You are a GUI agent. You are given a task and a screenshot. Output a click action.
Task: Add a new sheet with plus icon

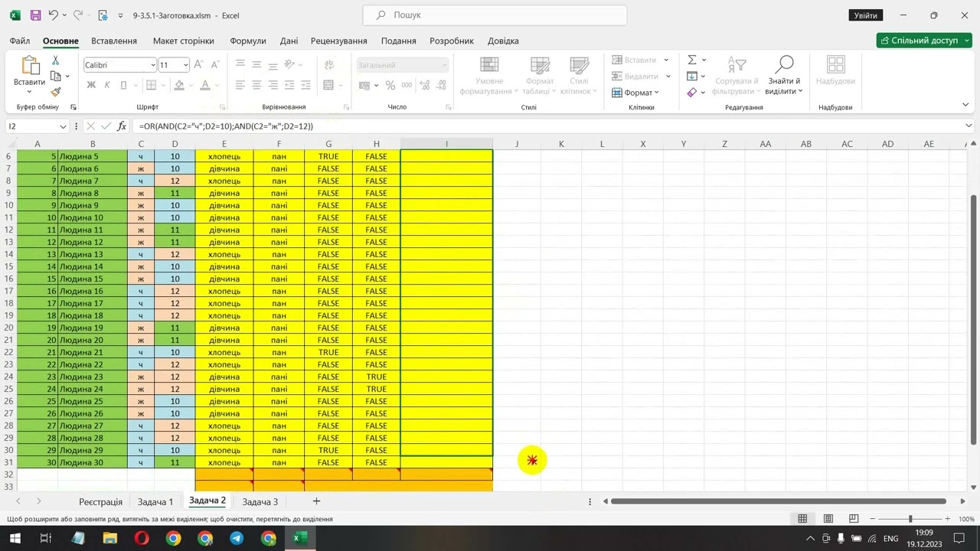point(316,501)
